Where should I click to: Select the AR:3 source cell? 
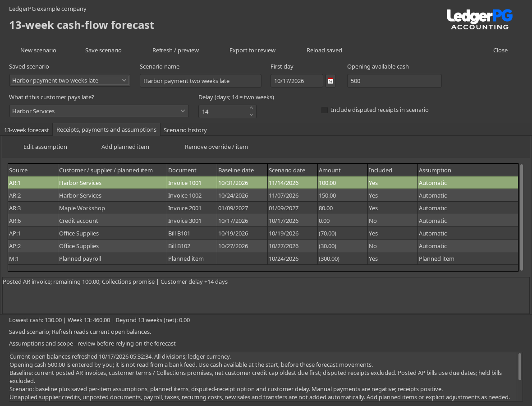tap(32, 208)
